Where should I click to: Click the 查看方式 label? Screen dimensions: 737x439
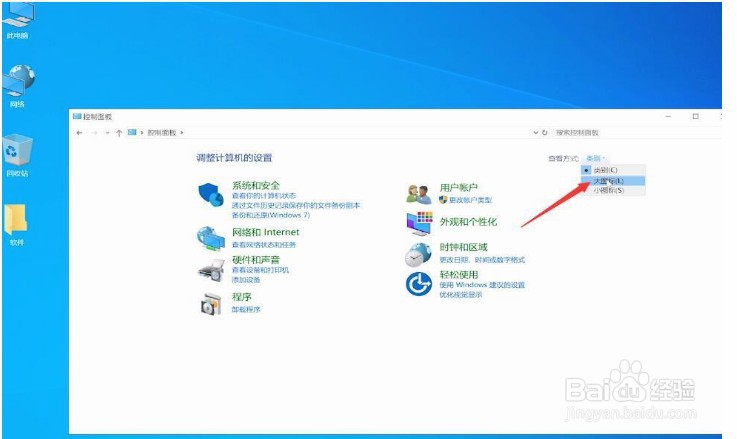pyautogui.click(x=563, y=158)
